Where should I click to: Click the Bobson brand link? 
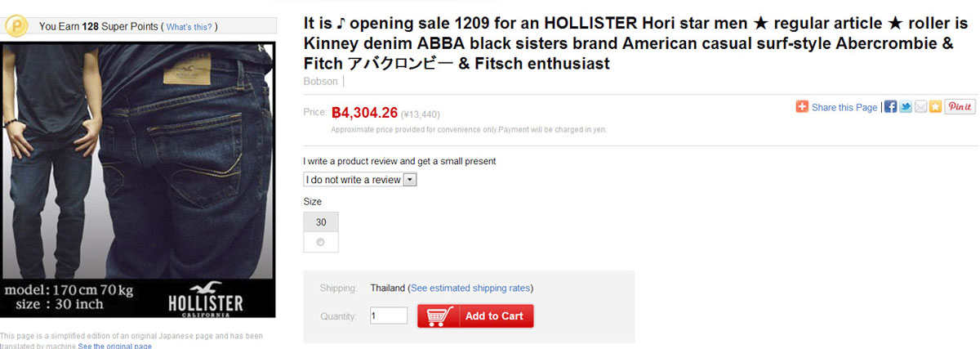click(x=320, y=82)
